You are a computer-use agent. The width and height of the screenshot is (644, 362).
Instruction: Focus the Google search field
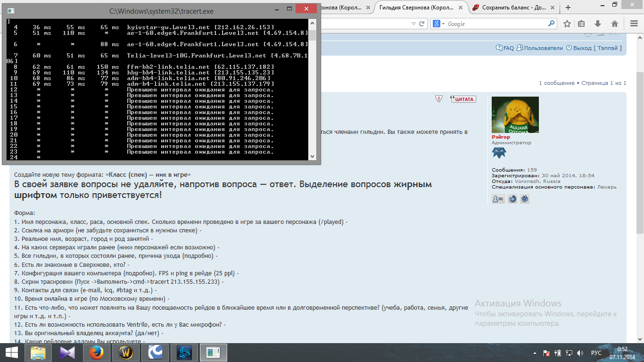tap(496, 24)
